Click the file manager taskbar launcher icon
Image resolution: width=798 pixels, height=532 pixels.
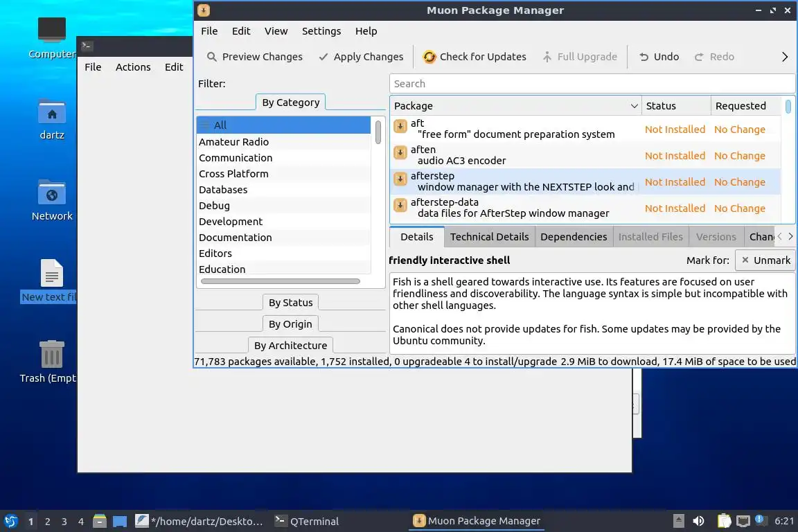100,521
